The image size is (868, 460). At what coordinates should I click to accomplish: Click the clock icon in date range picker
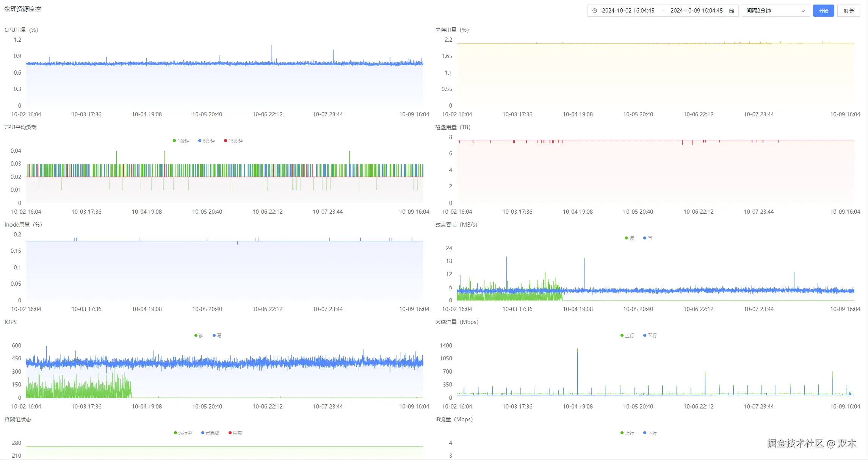[x=595, y=11]
